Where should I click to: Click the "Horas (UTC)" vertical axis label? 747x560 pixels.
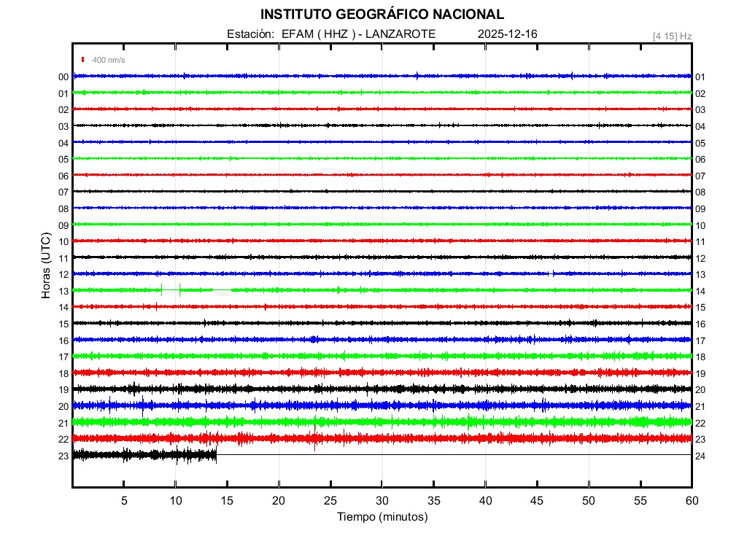(x=46, y=265)
